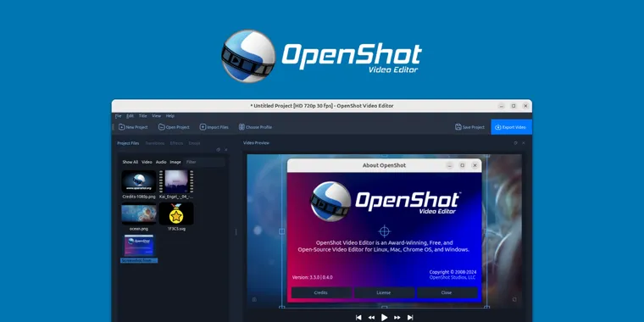
Task: Open the Title menu
Action: (142, 116)
